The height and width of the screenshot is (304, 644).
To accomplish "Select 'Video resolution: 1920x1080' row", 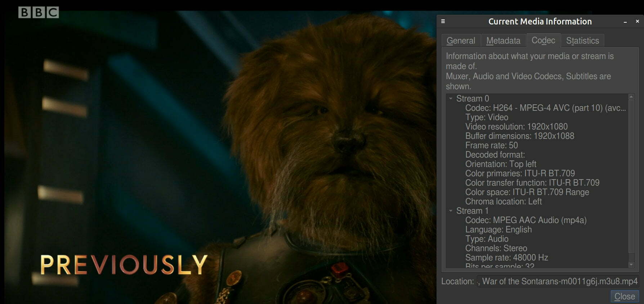I will point(537,126).
